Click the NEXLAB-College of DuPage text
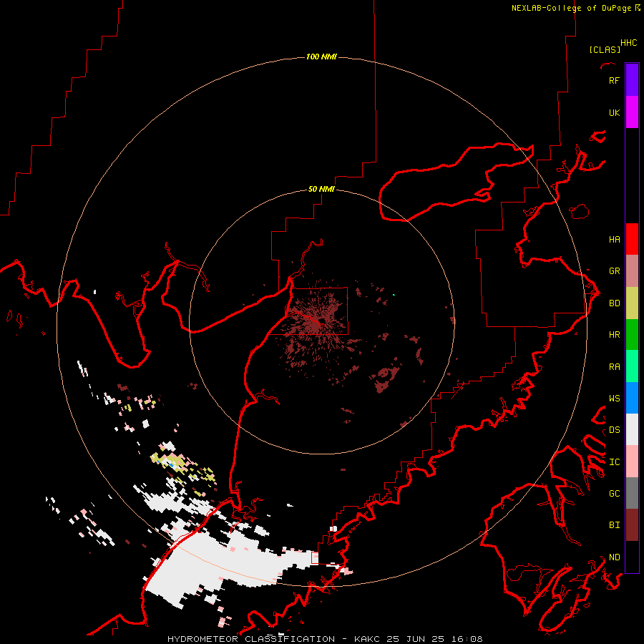 (571, 8)
